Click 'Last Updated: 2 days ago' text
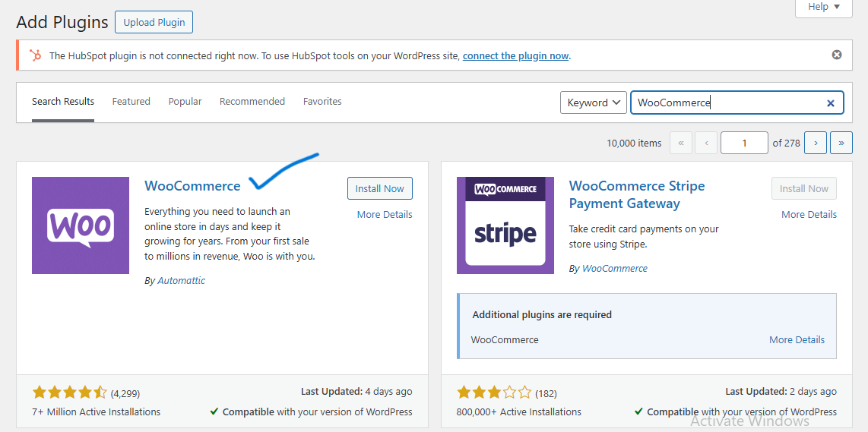Screen dimensions: 868x432 click(x=781, y=392)
